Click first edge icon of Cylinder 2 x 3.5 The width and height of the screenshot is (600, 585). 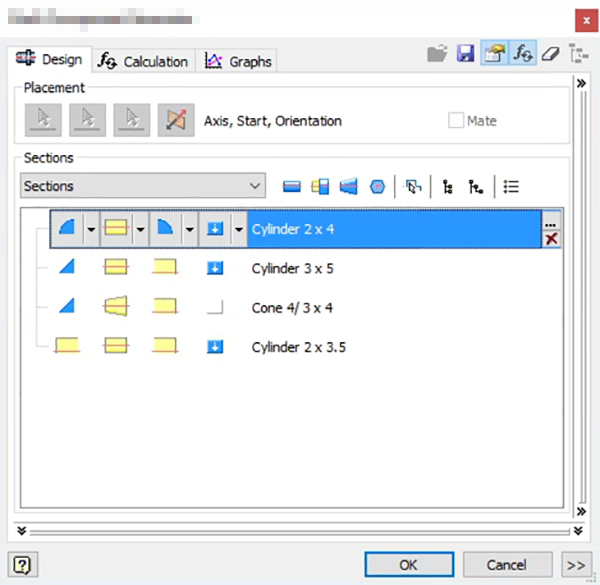coord(67,345)
